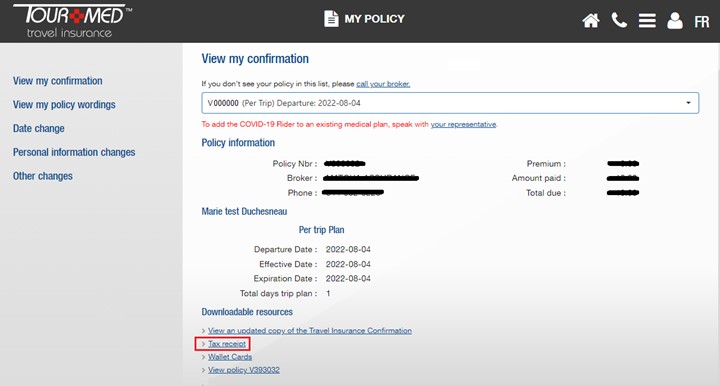The image size is (720, 386).
Task: Open the user account icon
Action: [675, 21]
